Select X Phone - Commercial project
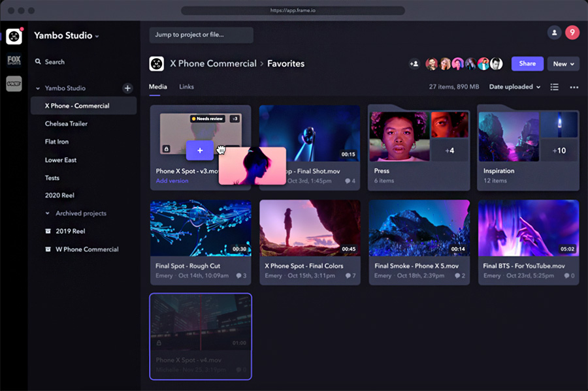 tap(84, 106)
